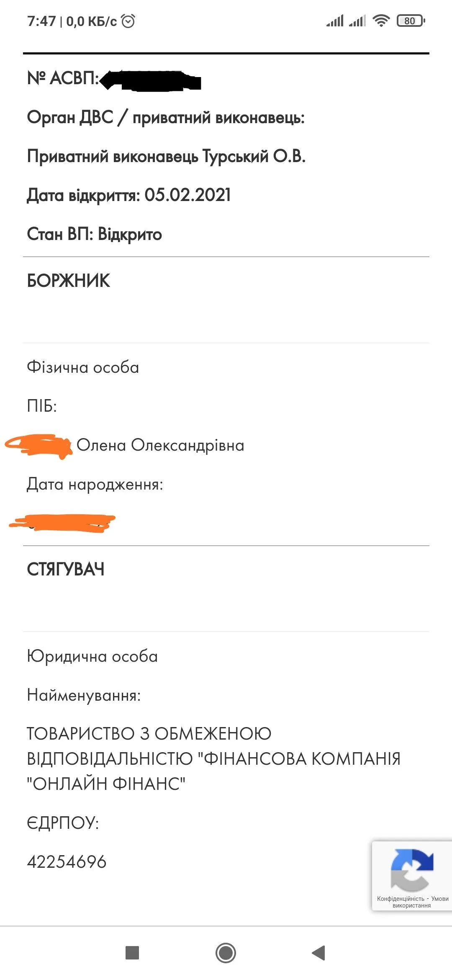This screenshot has height=980, width=452.
Task: Tap the reCAPTCHA logo badge
Action: [412, 869]
